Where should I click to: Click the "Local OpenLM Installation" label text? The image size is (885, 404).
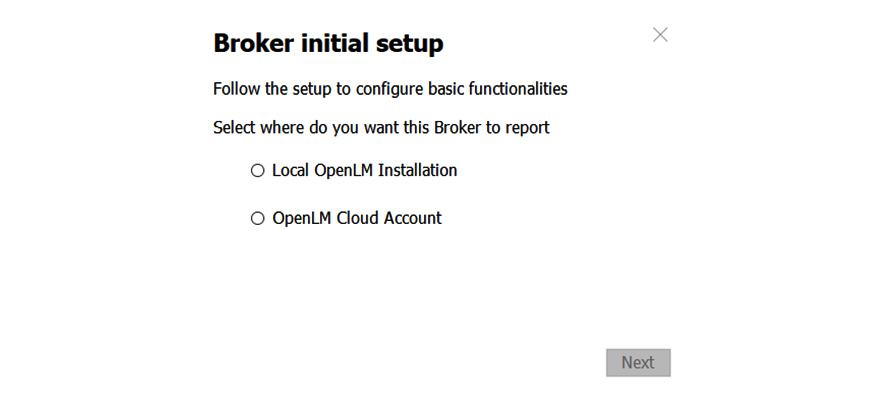click(x=364, y=171)
